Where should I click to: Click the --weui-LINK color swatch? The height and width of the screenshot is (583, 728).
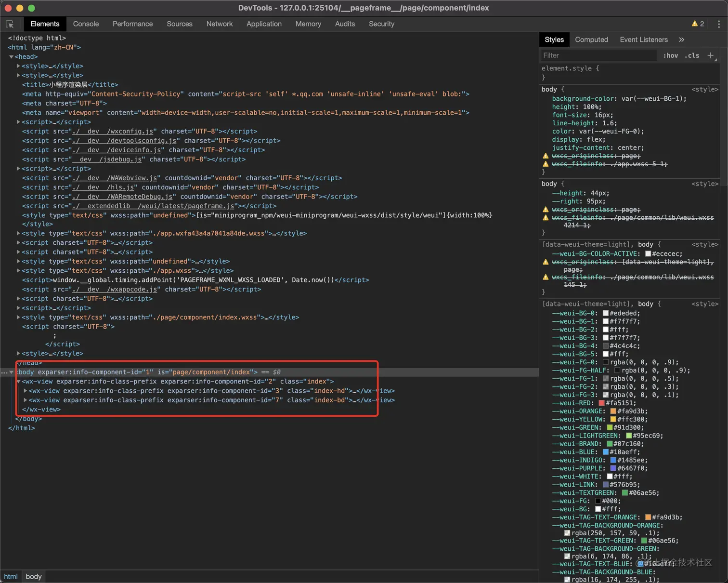[606, 485]
